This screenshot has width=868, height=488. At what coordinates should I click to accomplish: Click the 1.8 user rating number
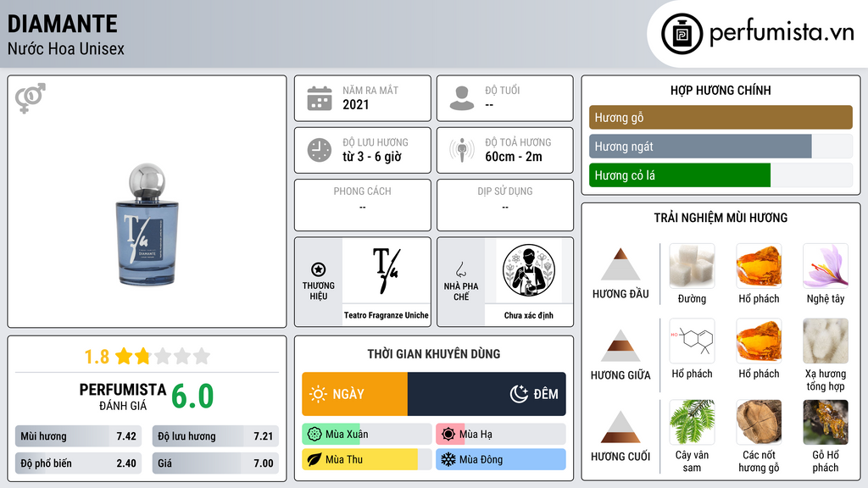click(x=97, y=357)
